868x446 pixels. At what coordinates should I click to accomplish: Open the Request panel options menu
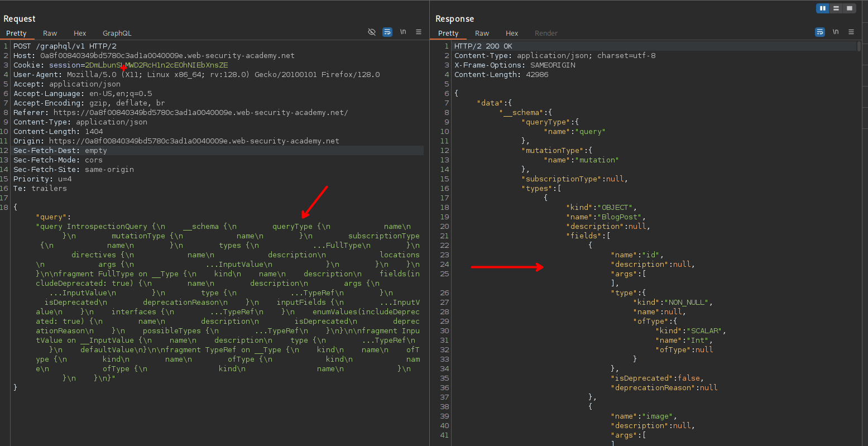click(x=418, y=32)
